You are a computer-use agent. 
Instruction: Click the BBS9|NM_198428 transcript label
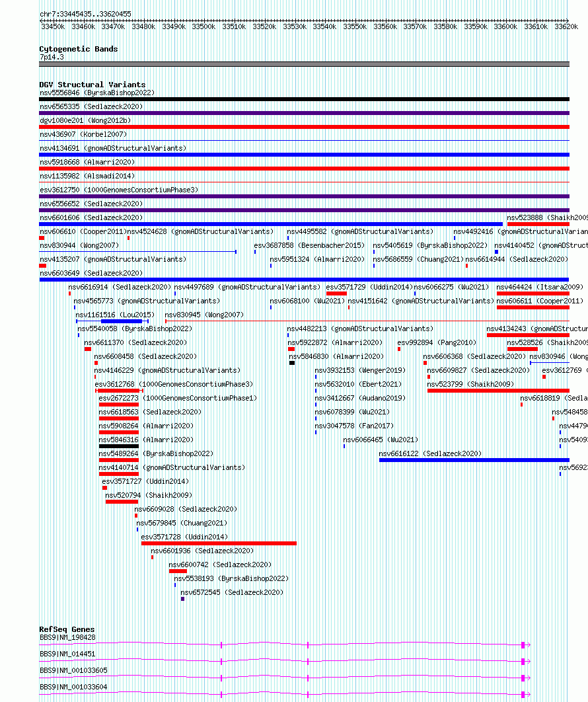pos(67,637)
